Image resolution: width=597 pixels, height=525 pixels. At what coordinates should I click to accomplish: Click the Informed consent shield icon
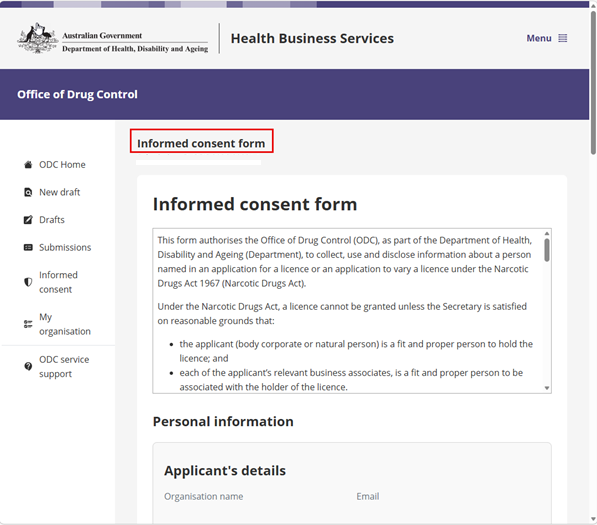pos(28,282)
